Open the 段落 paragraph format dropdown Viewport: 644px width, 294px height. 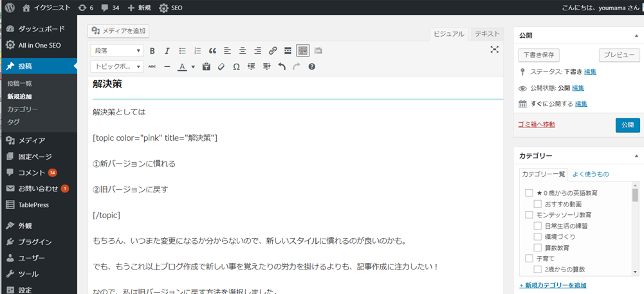pos(118,51)
